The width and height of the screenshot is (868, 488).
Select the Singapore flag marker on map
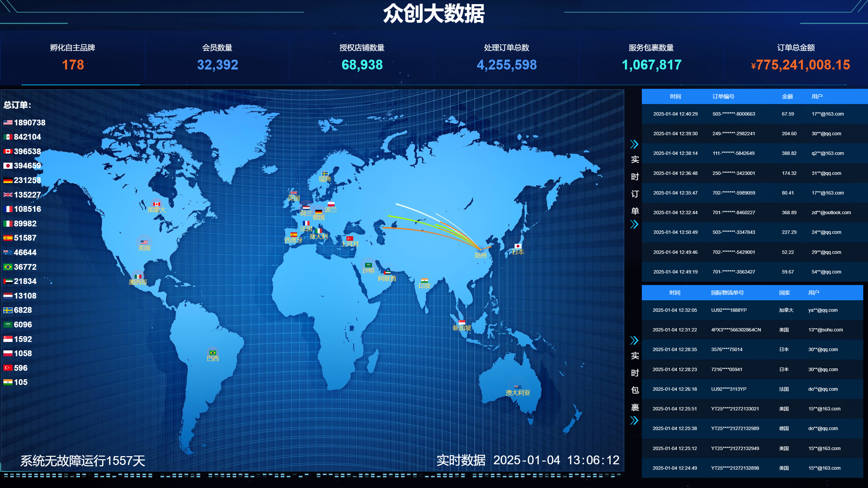pyautogui.click(x=461, y=322)
